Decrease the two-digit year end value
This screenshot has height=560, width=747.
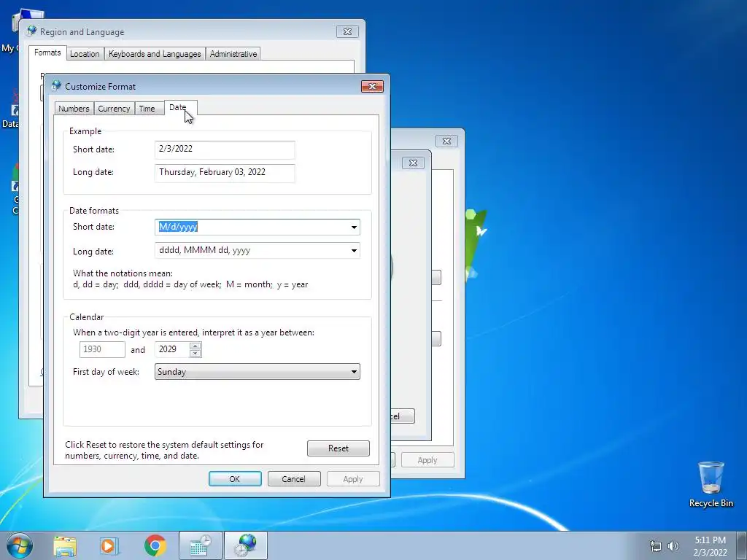[195, 354]
